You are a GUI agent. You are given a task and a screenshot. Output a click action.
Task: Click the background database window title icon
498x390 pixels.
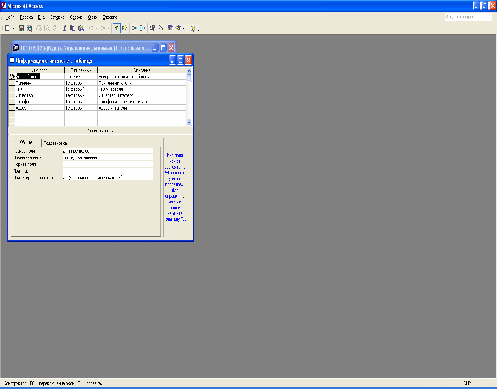click(x=16, y=48)
